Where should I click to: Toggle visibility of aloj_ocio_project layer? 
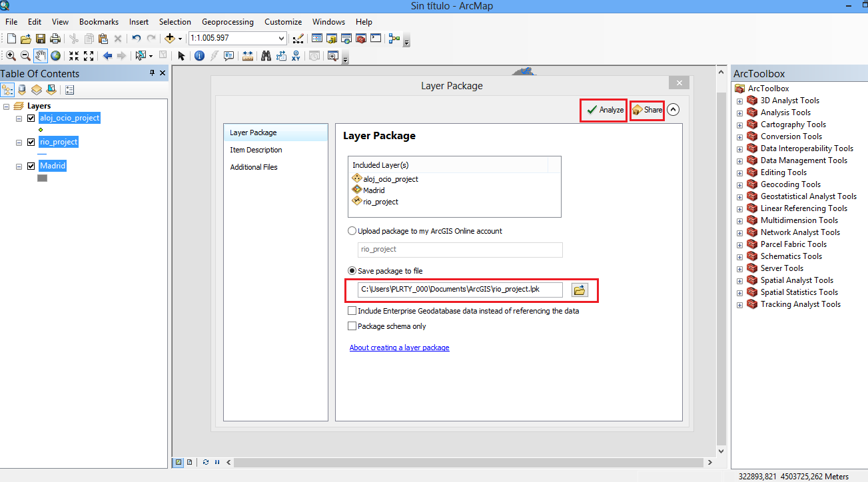pyautogui.click(x=31, y=118)
